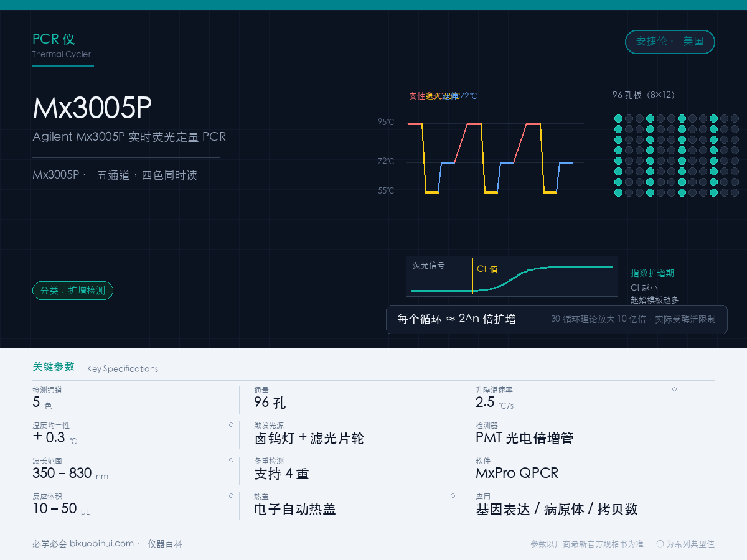Click the Ct 值 marker label
Screen dimensions: 747x560
click(487, 269)
